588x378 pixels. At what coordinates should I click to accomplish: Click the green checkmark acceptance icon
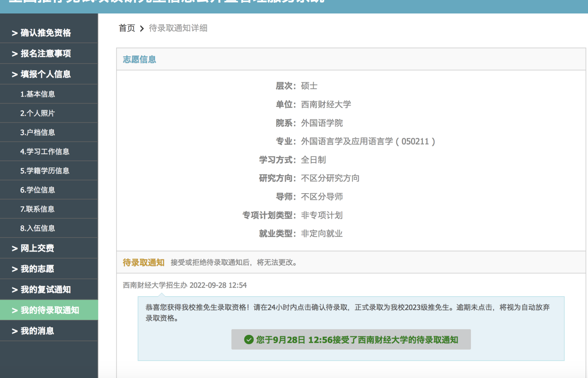point(249,339)
